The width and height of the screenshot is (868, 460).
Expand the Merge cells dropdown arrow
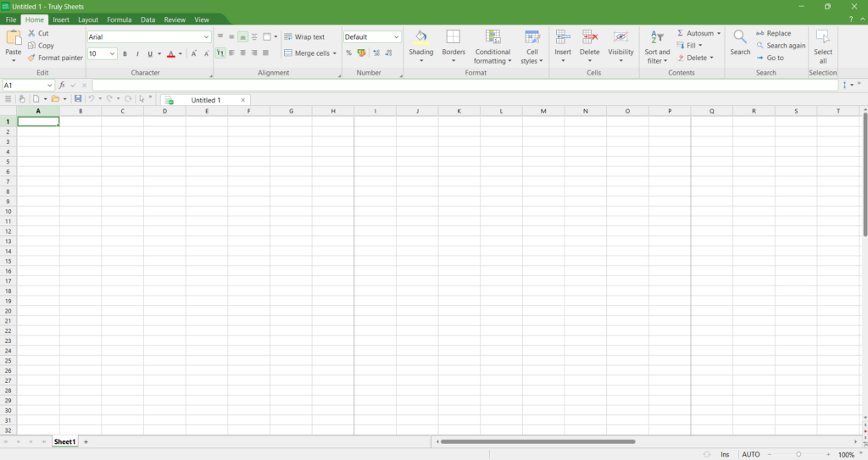point(334,53)
